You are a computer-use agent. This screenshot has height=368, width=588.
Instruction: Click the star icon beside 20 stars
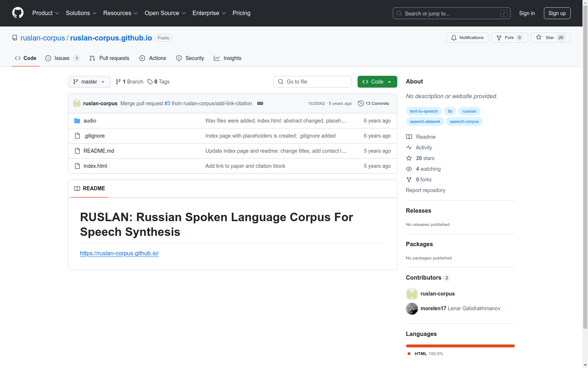coord(409,158)
